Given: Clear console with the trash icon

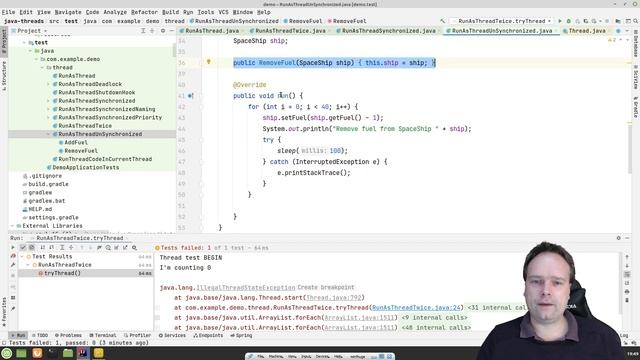Looking at the screenshot, I should pyautogui.click(x=627, y=300).
